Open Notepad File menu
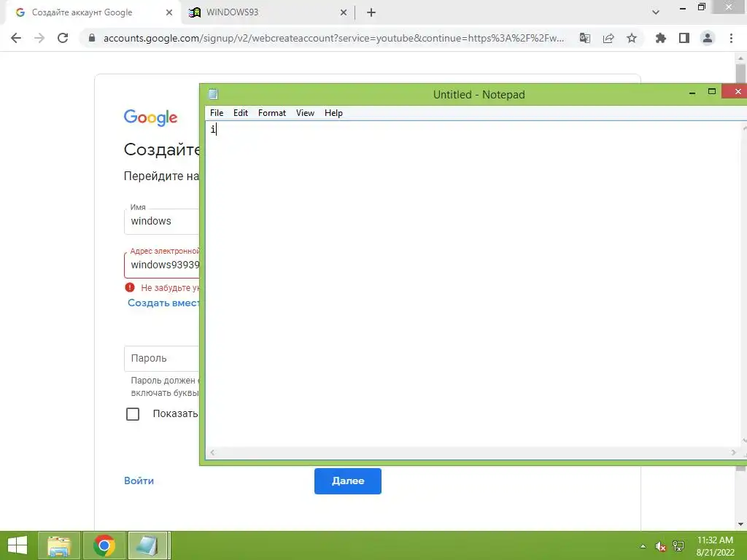This screenshot has width=747, height=560. click(x=216, y=113)
